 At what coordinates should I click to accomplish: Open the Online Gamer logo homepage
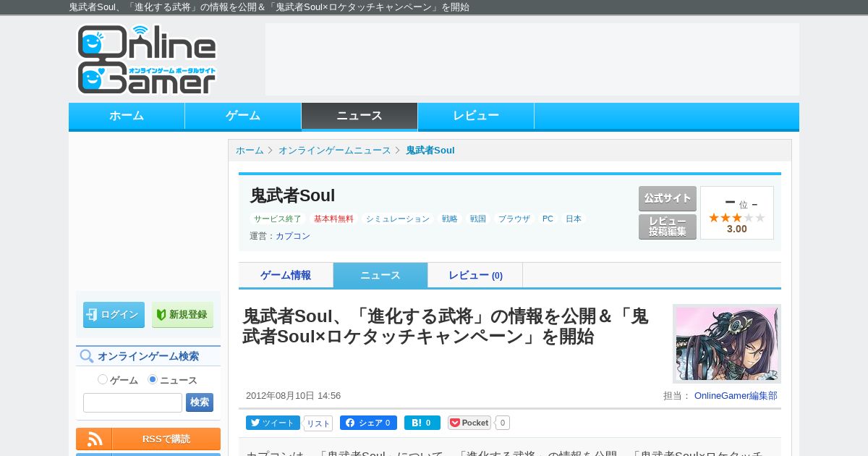click(x=147, y=59)
